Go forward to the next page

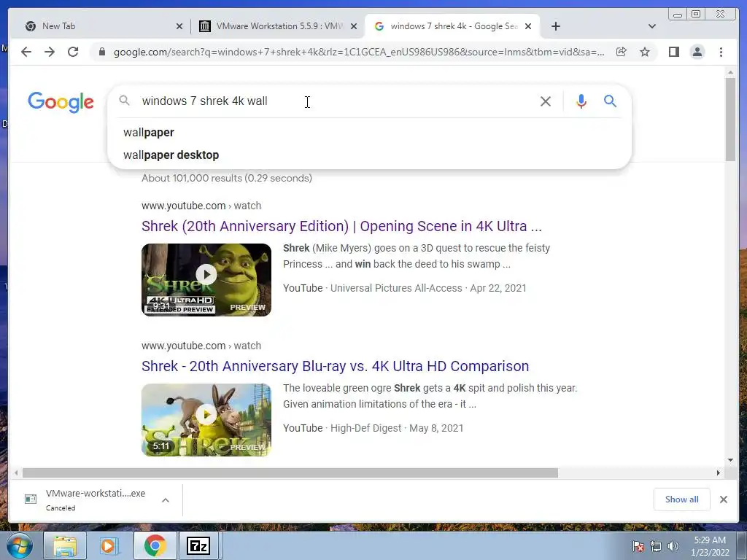pos(50,52)
